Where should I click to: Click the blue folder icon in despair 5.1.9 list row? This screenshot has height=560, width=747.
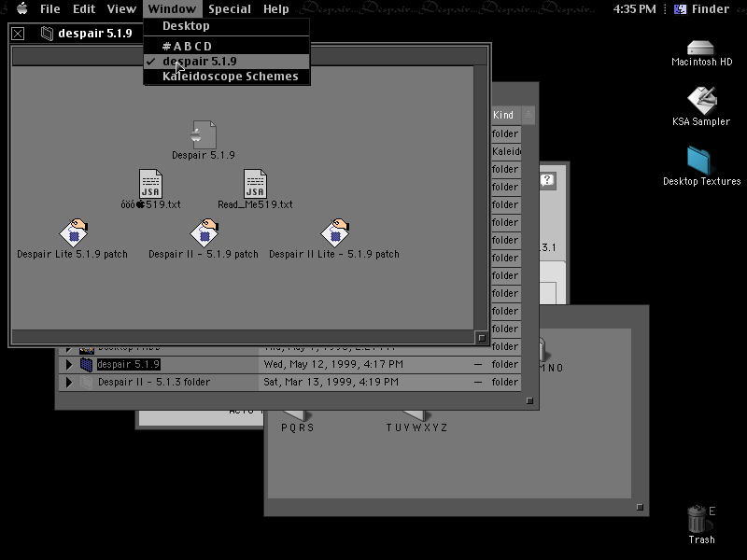(x=86, y=364)
